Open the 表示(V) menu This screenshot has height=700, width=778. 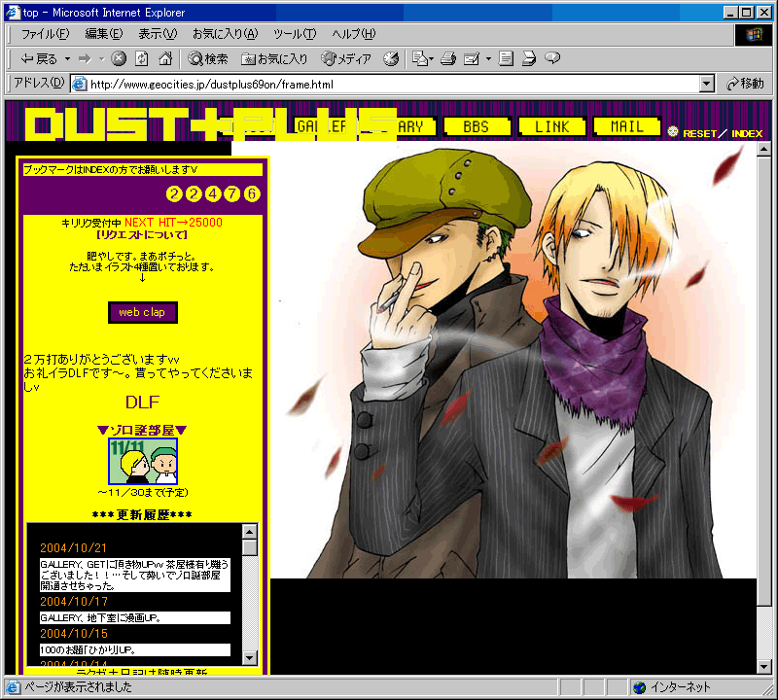(x=158, y=34)
